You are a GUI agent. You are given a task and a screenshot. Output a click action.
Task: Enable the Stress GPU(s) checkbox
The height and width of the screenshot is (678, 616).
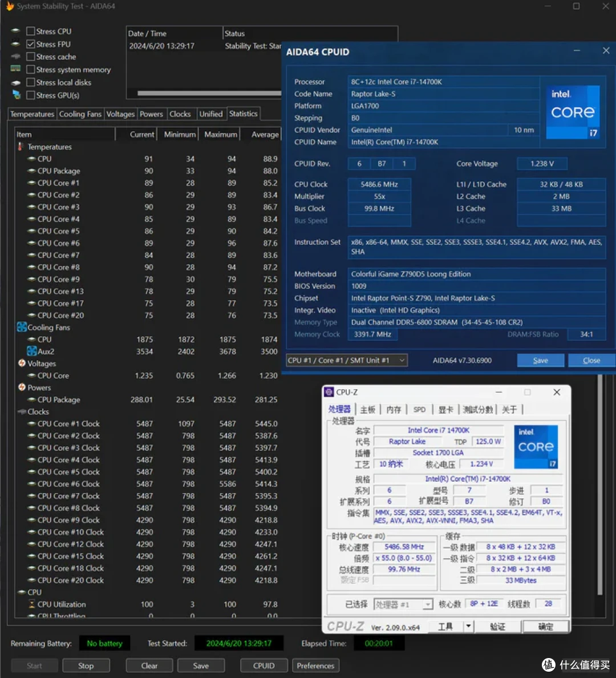pyautogui.click(x=31, y=95)
